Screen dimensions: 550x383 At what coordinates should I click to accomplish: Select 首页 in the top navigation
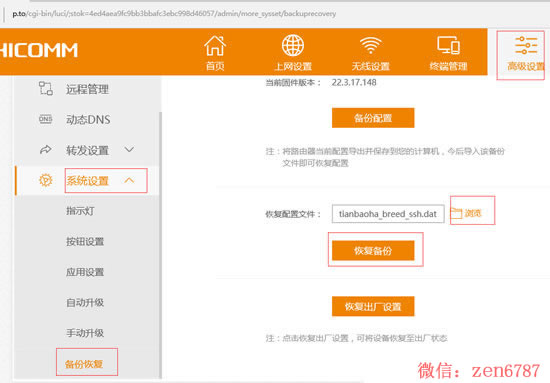[215, 66]
